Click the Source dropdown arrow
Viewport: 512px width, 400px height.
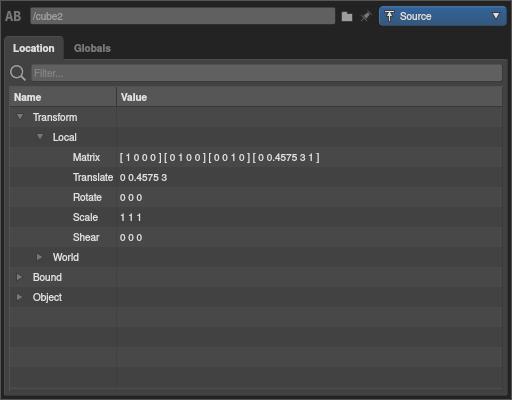[496, 16]
